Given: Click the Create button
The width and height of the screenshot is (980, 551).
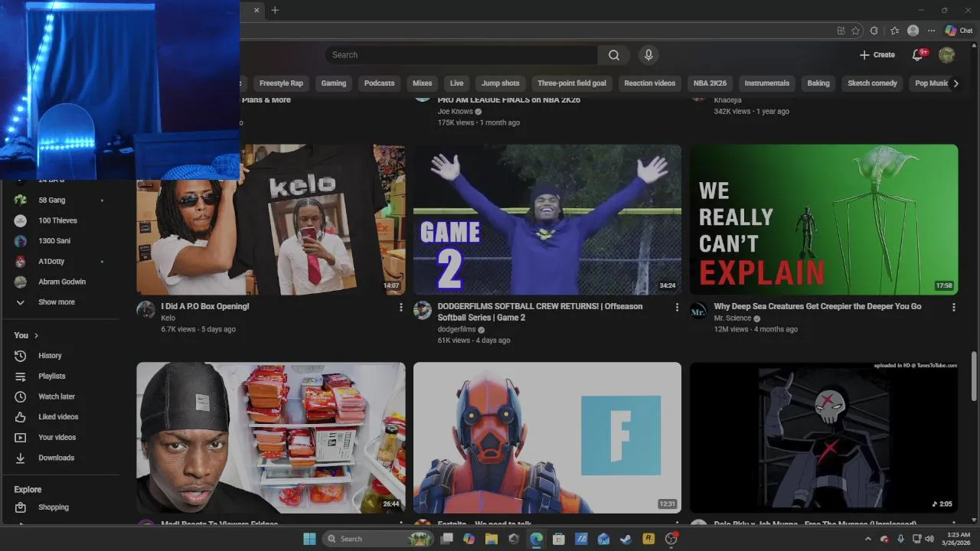Looking at the screenshot, I should 877,55.
